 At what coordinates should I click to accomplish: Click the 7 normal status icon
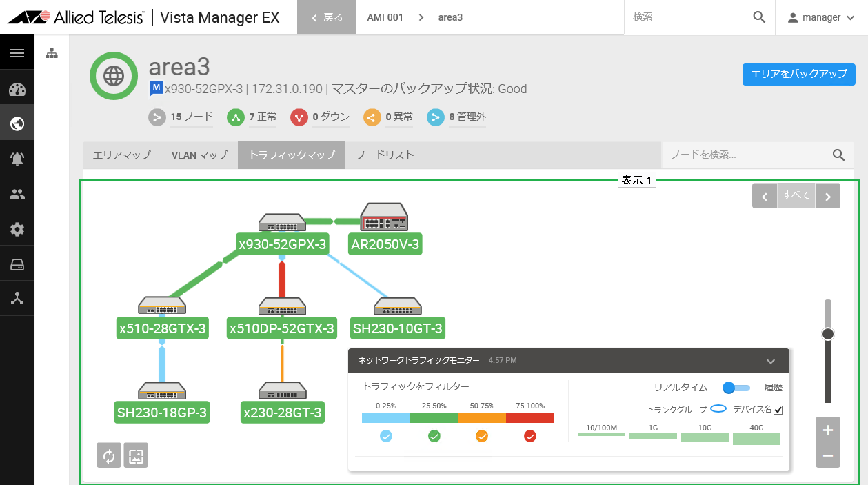pos(236,117)
